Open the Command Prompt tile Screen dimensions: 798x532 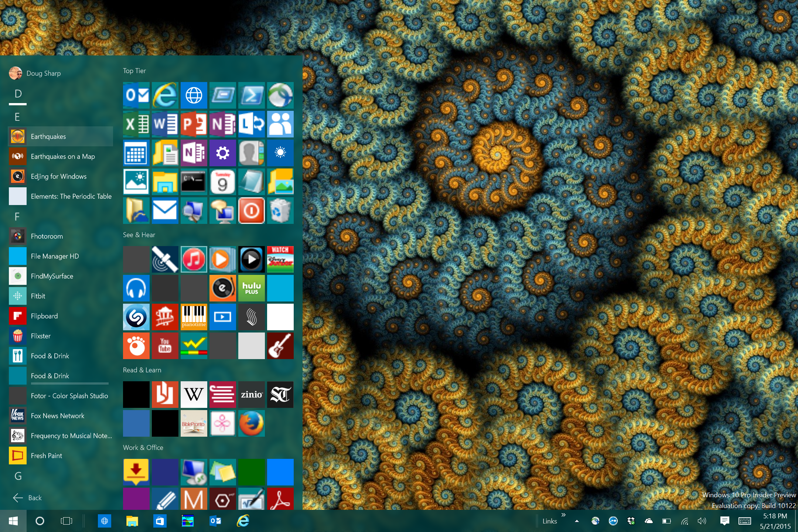point(194,182)
